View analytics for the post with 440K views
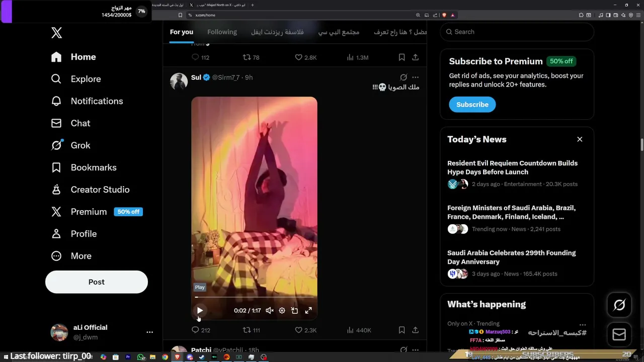Viewport: 644px width, 362px height. (359, 330)
